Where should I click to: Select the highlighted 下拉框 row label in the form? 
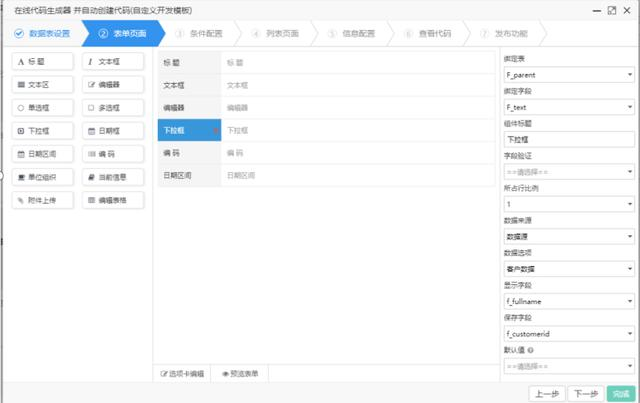point(189,130)
